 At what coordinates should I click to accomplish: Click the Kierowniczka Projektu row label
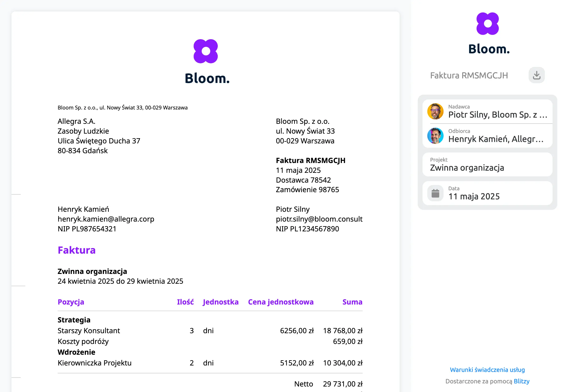click(95, 363)
